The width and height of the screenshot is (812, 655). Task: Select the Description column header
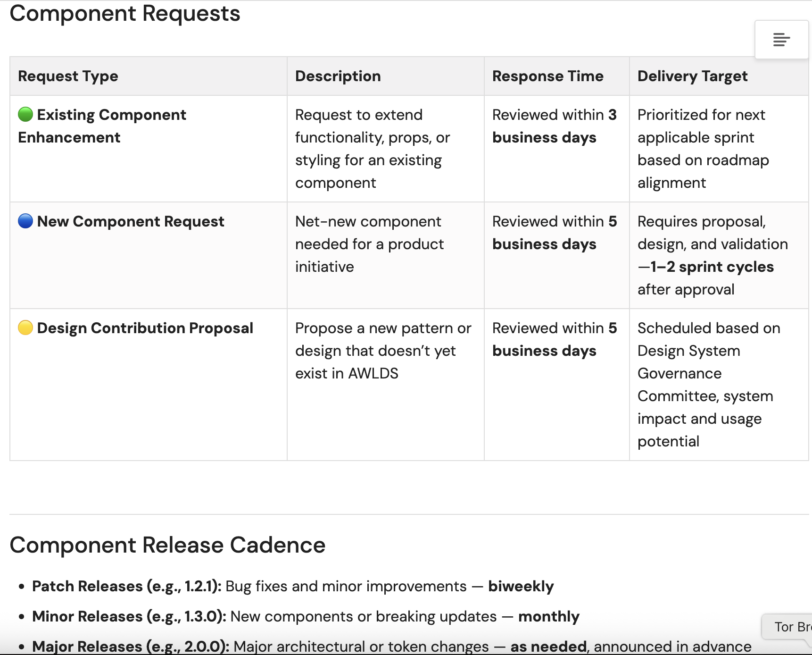338,76
